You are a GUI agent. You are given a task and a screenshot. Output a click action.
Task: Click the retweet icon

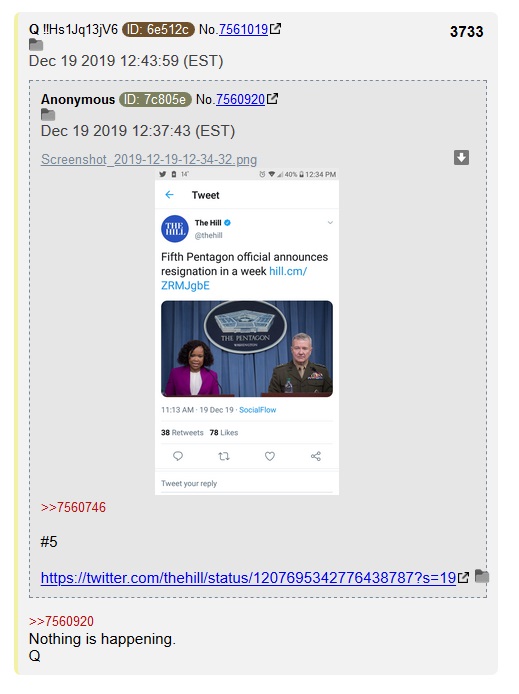click(x=224, y=456)
